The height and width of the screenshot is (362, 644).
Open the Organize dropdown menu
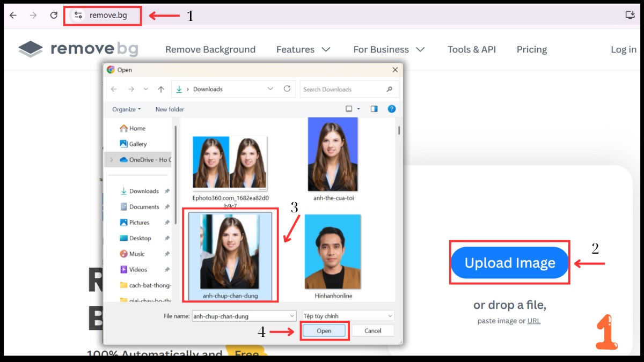click(x=126, y=109)
